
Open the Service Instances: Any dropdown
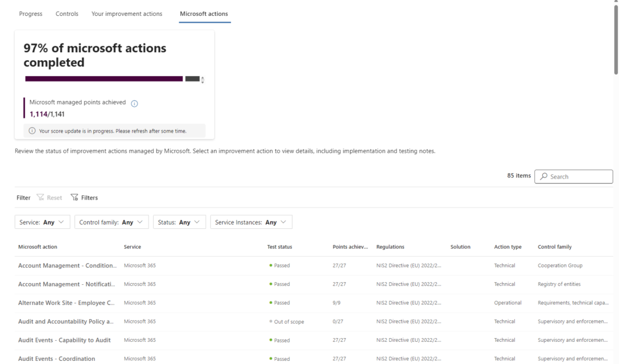click(x=251, y=222)
